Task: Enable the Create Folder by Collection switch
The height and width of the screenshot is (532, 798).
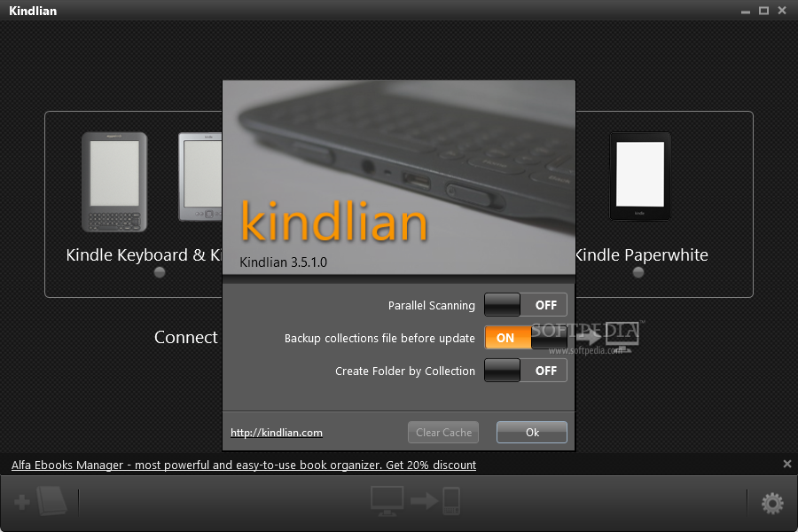Action: pos(525,370)
